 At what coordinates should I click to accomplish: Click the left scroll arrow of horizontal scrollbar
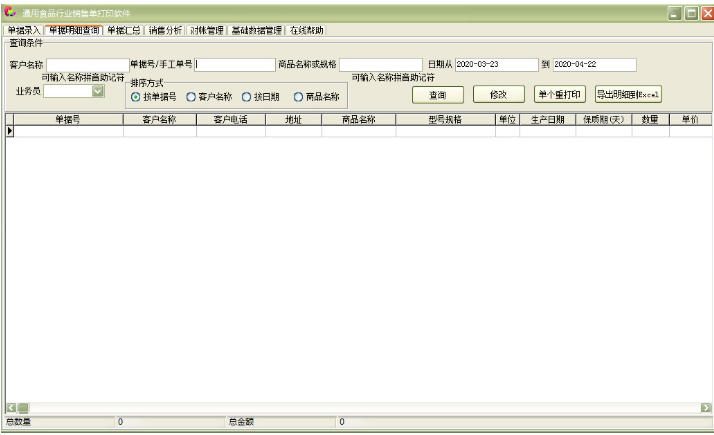click(x=11, y=408)
